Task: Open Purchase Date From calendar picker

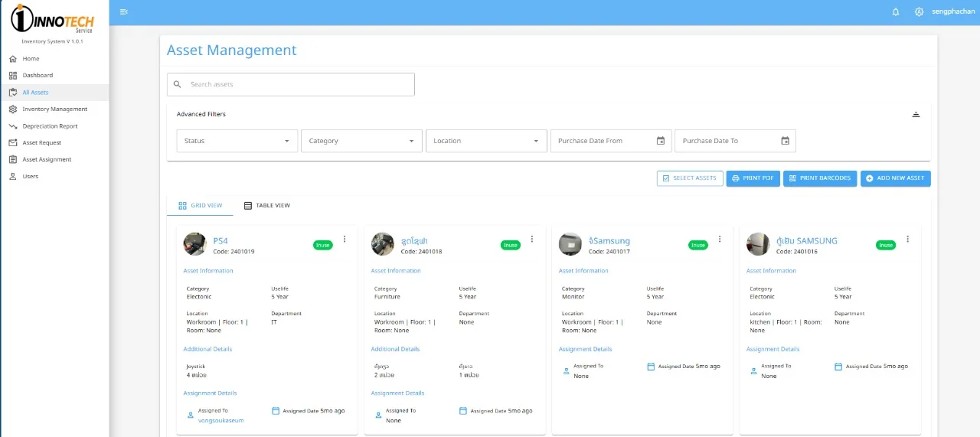Action: click(661, 141)
